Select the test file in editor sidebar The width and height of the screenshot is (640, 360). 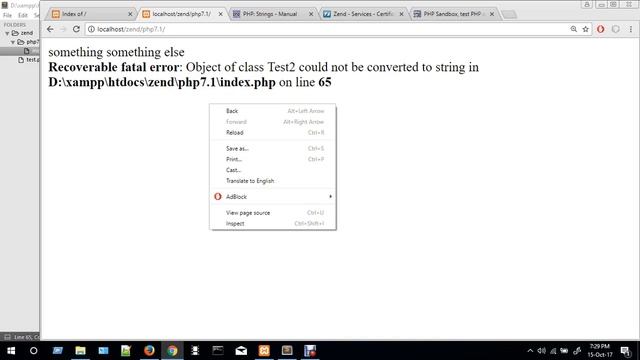pos(29,60)
